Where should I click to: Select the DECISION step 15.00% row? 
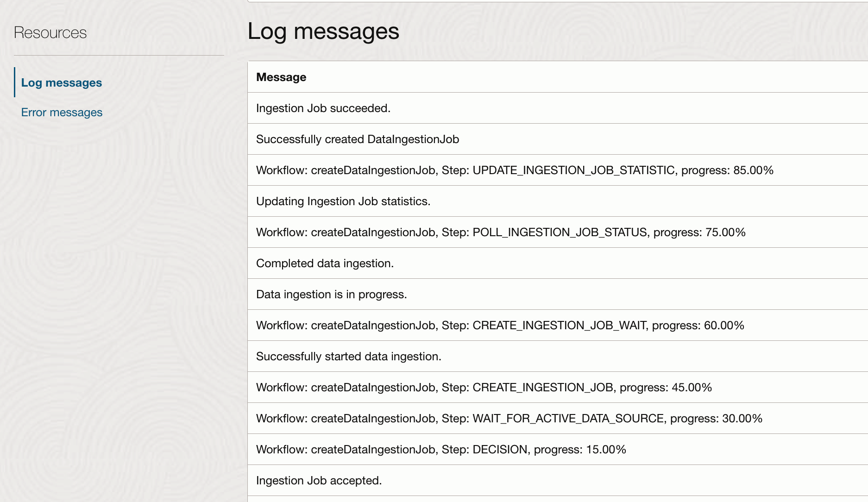[x=440, y=450]
